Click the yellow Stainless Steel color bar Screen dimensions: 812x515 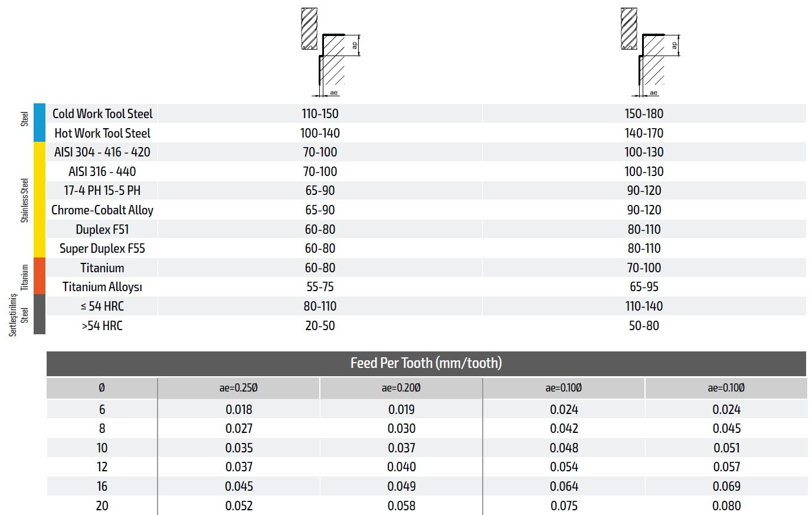(40, 200)
